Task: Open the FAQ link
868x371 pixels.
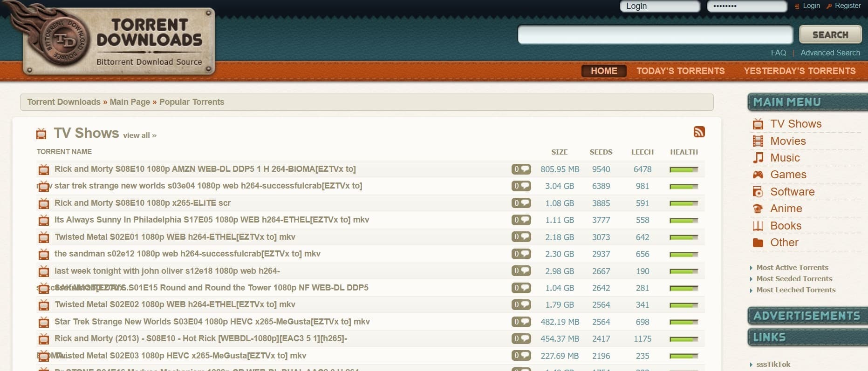Action: [x=778, y=53]
